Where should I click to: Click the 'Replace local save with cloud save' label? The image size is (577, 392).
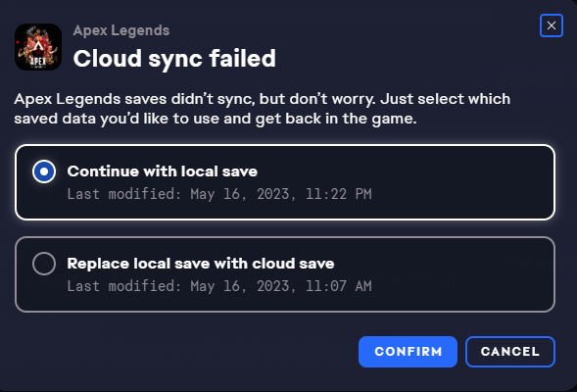coord(201,264)
